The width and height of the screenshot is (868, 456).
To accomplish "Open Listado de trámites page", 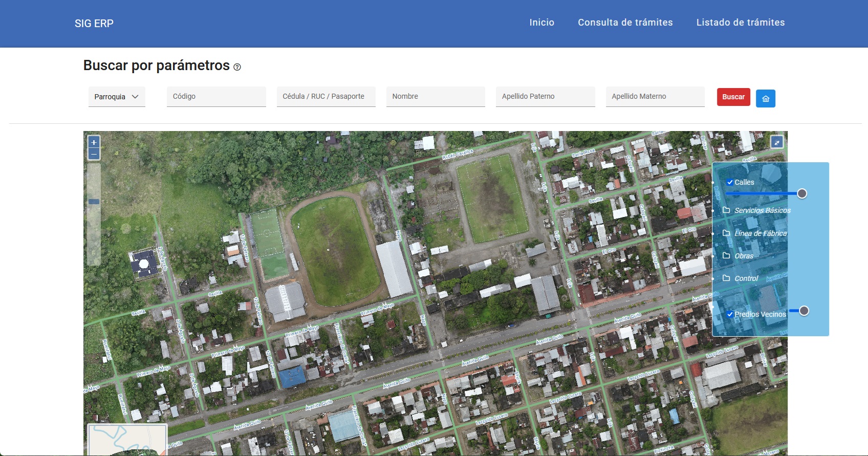I will 741,23.
